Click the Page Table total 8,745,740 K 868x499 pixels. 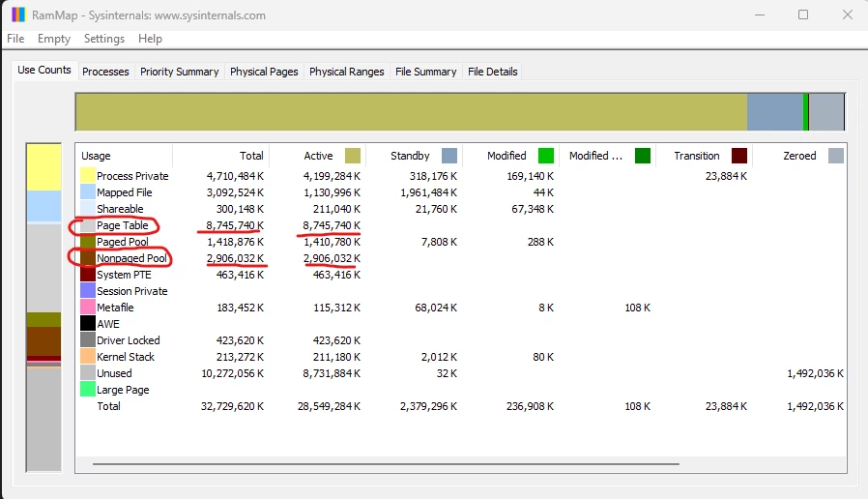(x=235, y=225)
